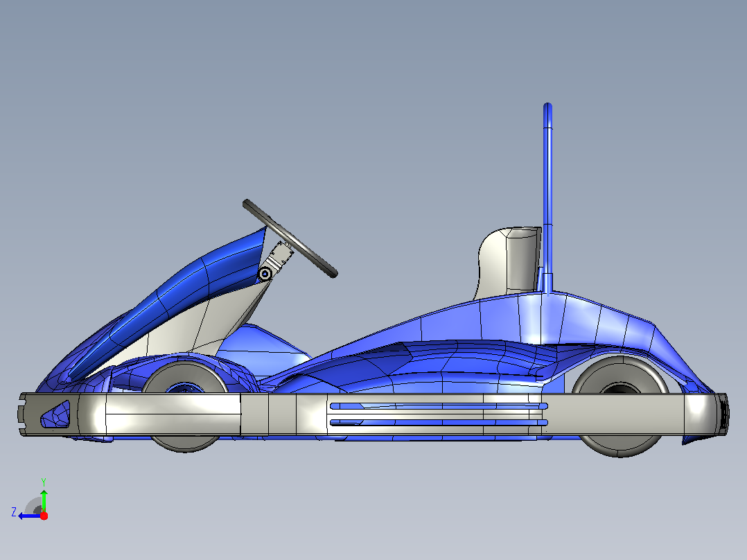Image resolution: width=747 pixels, height=560 pixels.
Task: Select the steering column mounting bracket
Action: pyautogui.click(x=279, y=259)
